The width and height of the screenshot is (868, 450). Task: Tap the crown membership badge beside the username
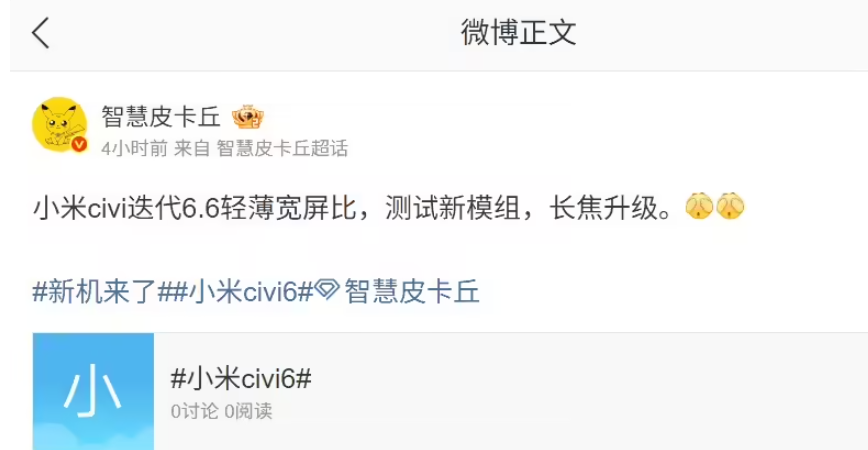(x=248, y=116)
